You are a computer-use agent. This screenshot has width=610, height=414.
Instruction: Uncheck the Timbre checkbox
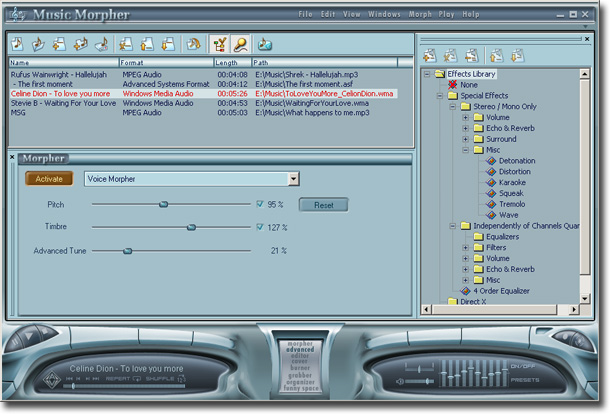260,227
